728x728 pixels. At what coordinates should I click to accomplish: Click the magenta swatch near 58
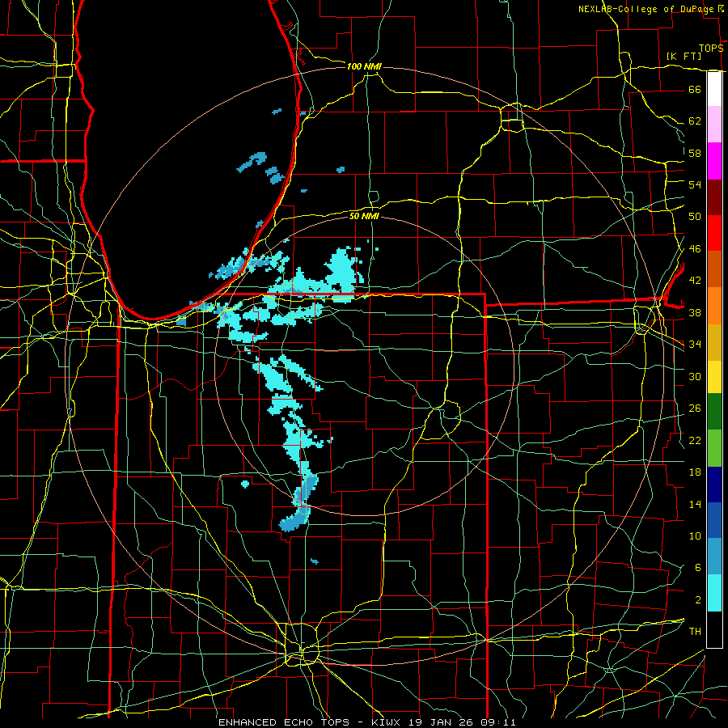(x=714, y=161)
